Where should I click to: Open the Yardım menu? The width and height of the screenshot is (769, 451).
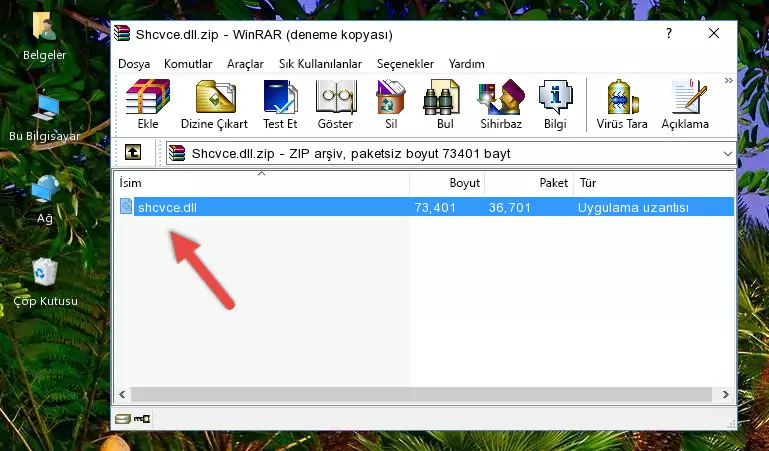point(466,64)
